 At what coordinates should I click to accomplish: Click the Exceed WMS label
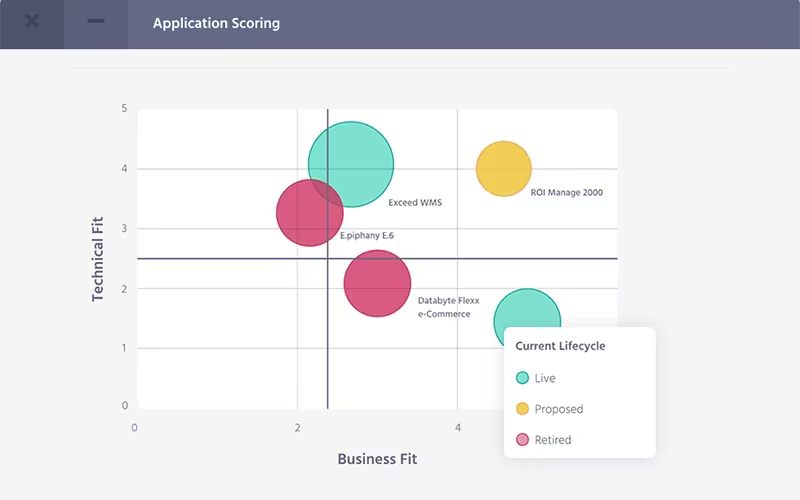pos(415,203)
